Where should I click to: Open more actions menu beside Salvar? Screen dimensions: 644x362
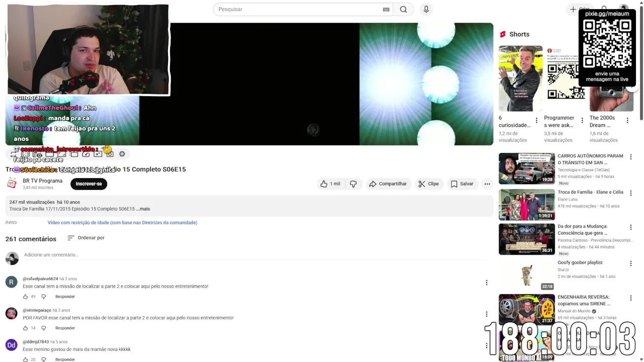pos(487,184)
